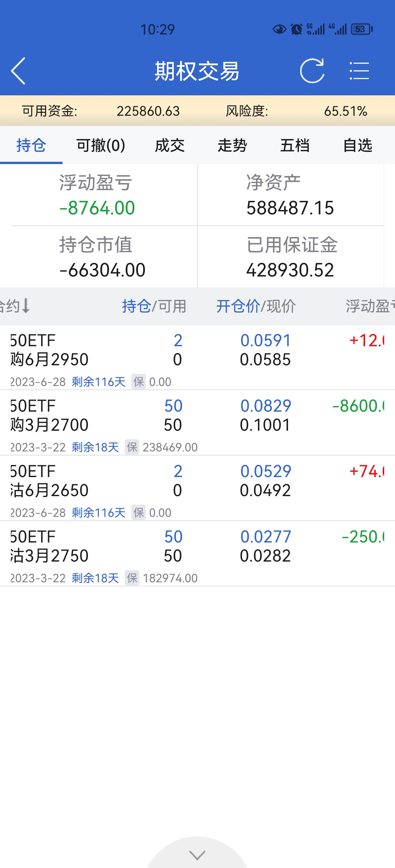Tap the alarm clock status icon
The height and width of the screenshot is (868, 395).
tap(297, 29)
